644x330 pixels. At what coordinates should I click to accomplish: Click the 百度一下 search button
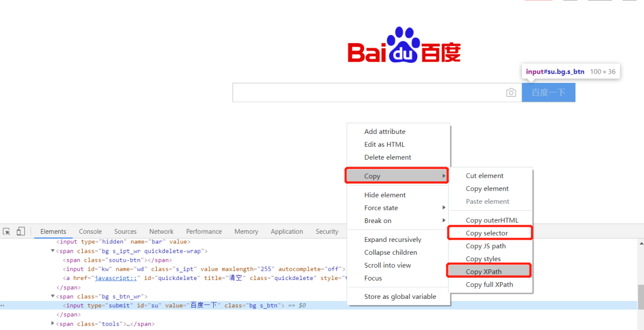pyautogui.click(x=548, y=92)
